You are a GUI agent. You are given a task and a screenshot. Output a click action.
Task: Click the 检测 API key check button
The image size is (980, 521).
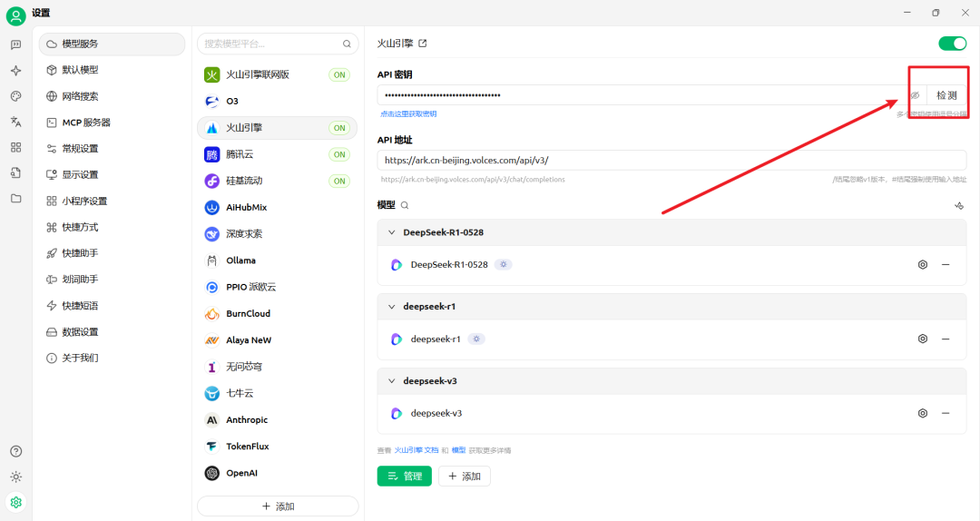(946, 95)
